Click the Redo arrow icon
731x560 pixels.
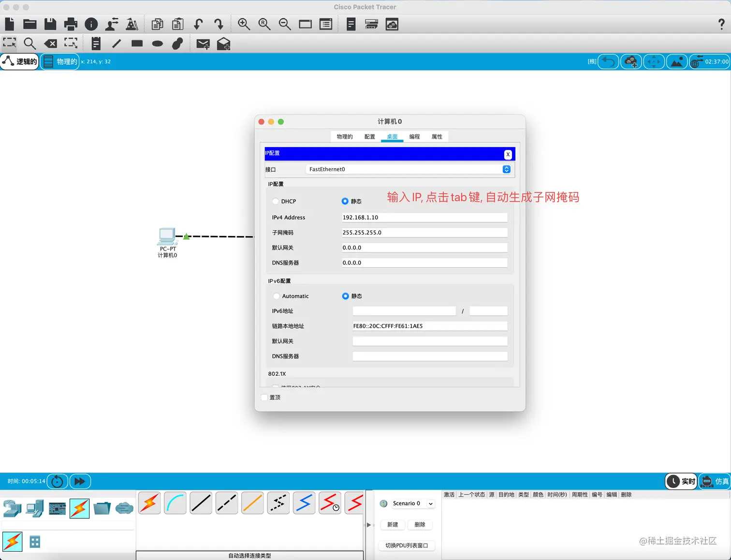(219, 24)
